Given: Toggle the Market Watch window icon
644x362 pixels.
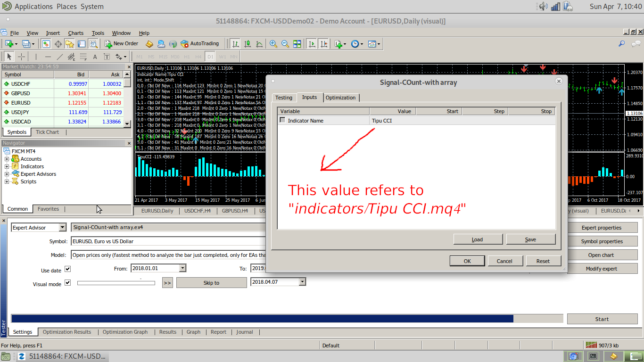Looking at the screenshot, I should click(46, 44).
